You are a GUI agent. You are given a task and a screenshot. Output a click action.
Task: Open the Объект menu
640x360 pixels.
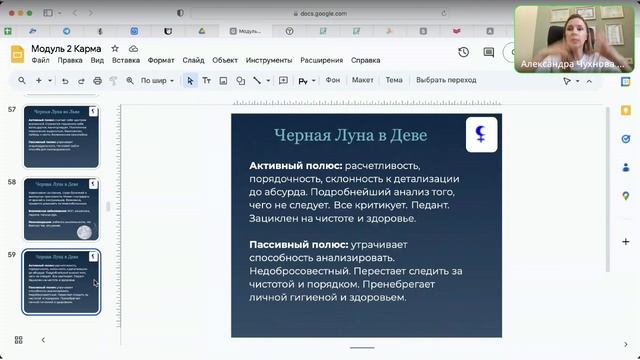pyautogui.click(x=224, y=60)
